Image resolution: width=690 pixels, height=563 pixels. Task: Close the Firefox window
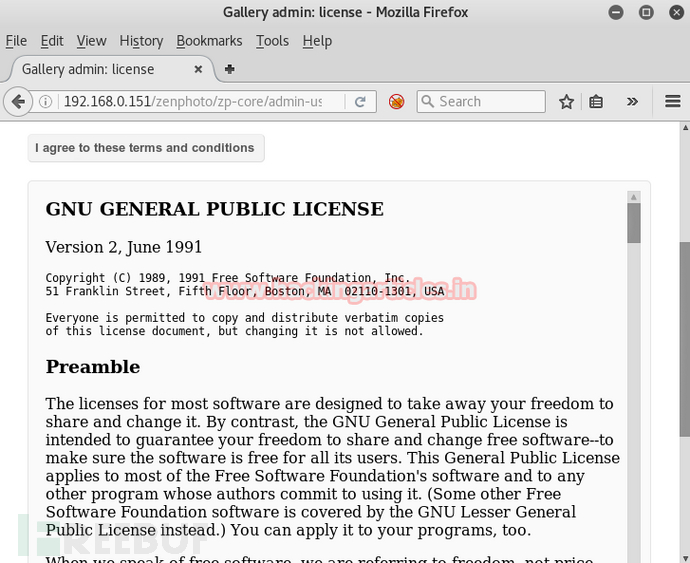(676, 12)
